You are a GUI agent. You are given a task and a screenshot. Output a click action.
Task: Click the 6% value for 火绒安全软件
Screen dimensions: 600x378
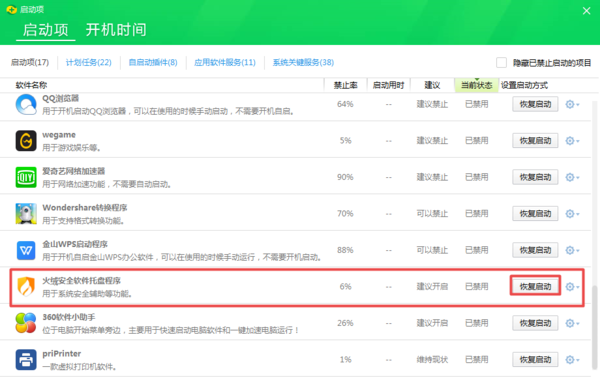(345, 287)
